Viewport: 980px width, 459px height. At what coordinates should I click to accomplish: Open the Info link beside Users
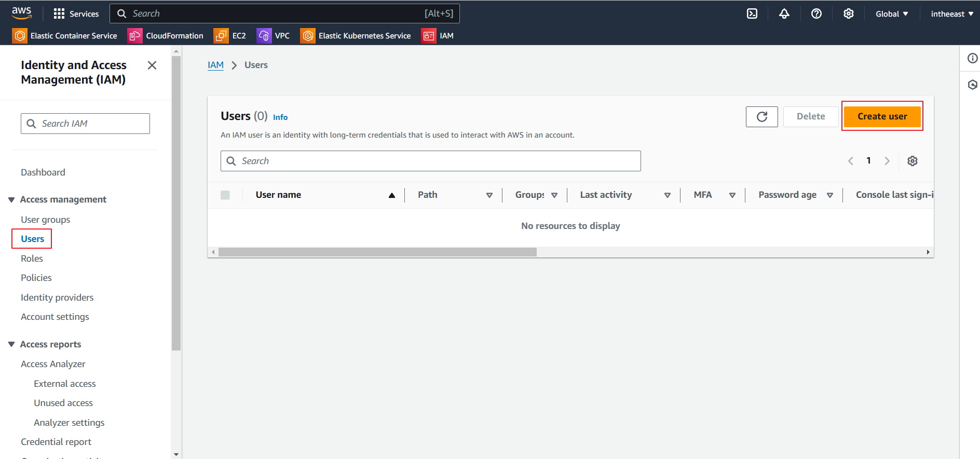[280, 117]
